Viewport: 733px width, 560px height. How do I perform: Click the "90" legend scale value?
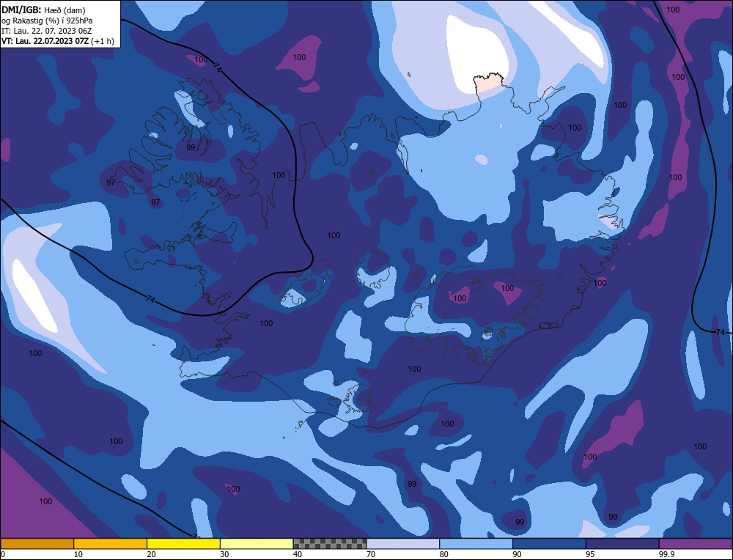[x=517, y=554]
